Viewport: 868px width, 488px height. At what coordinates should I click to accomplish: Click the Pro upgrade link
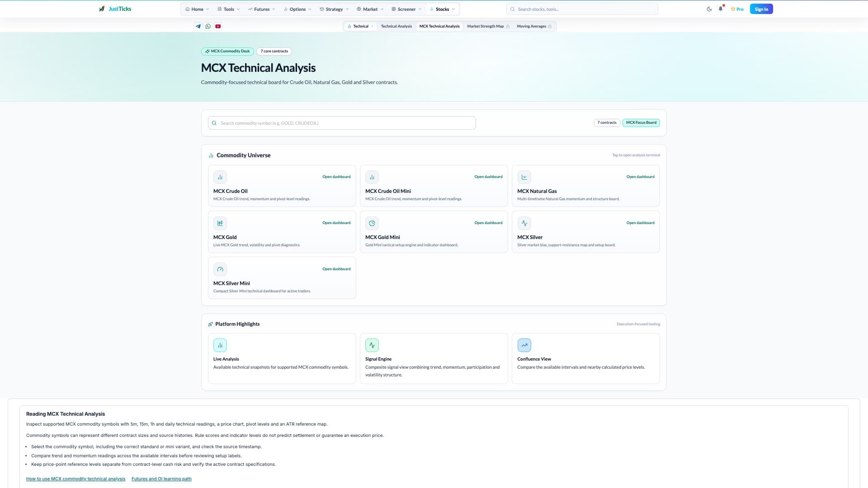(x=737, y=9)
